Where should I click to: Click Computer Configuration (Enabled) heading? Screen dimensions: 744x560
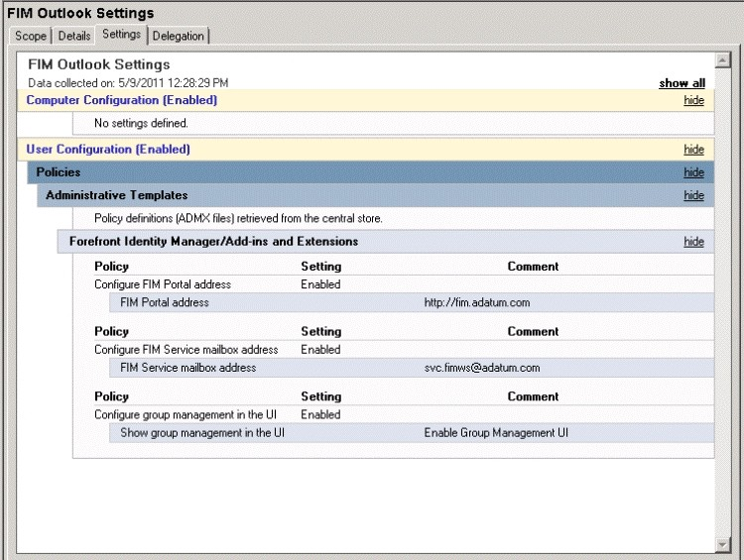(x=121, y=100)
